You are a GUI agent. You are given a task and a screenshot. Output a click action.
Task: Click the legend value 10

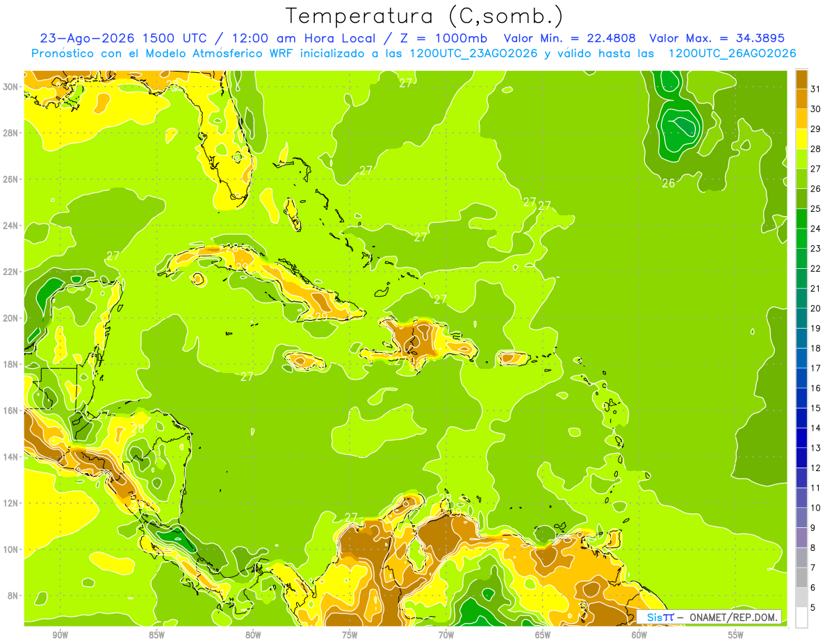816,508
